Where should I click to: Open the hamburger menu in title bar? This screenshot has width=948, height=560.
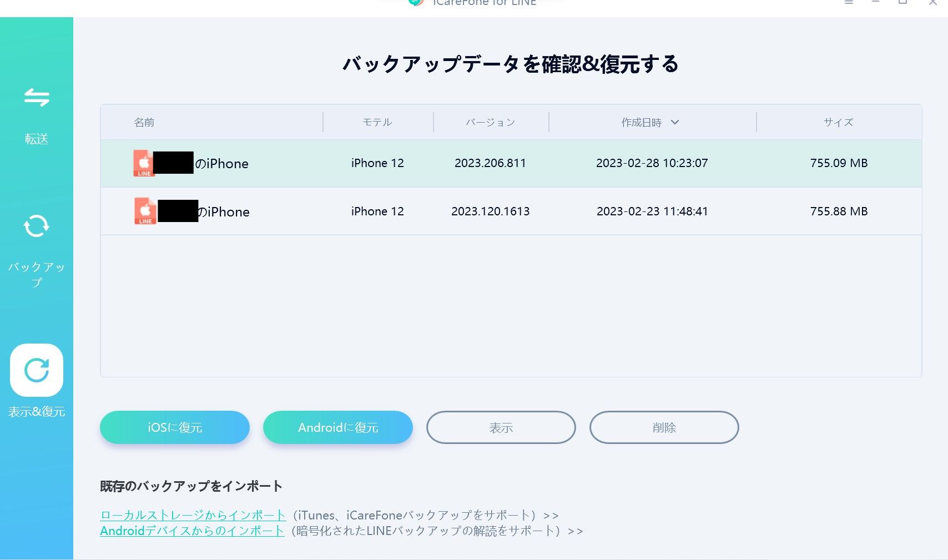[x=849, y=2]
